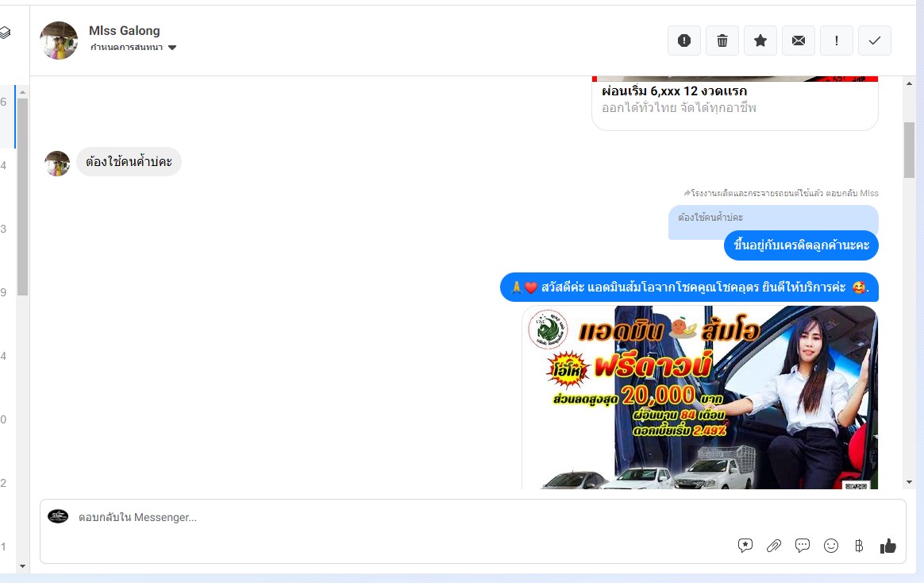Mark conversation as spam with the exclamation circle icon

[x=683, y=41]
